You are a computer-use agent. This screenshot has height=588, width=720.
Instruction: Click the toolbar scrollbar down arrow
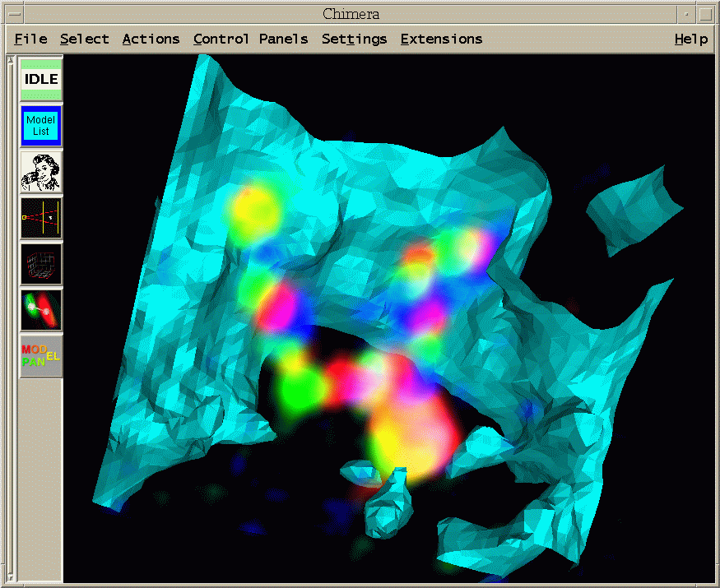point(11,577)
